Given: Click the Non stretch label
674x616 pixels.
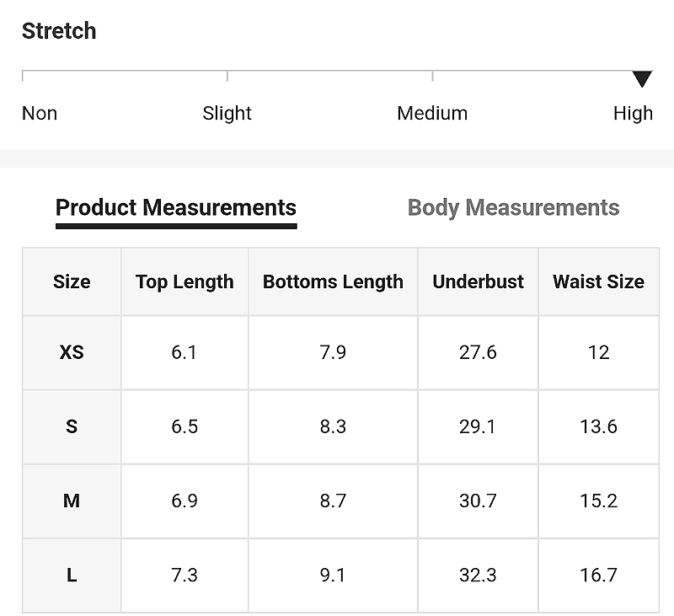Looking at the screenshot, I should pos(40,113).
